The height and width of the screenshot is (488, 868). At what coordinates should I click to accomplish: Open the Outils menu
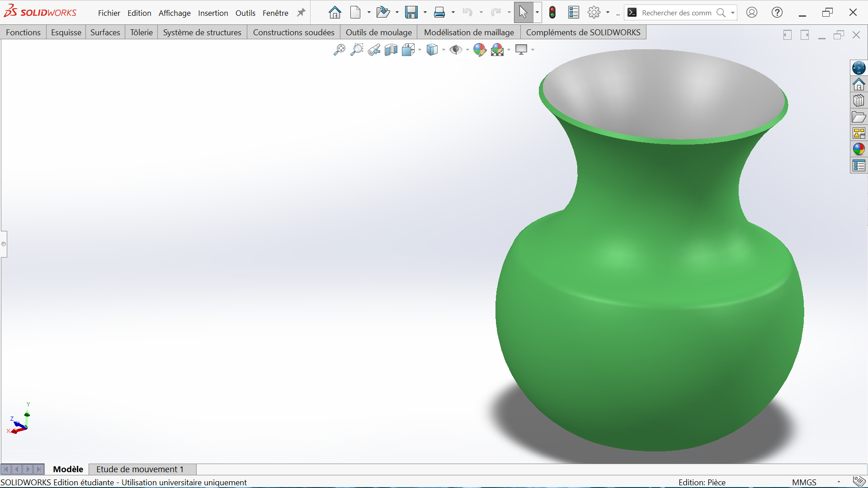point(245,13)
